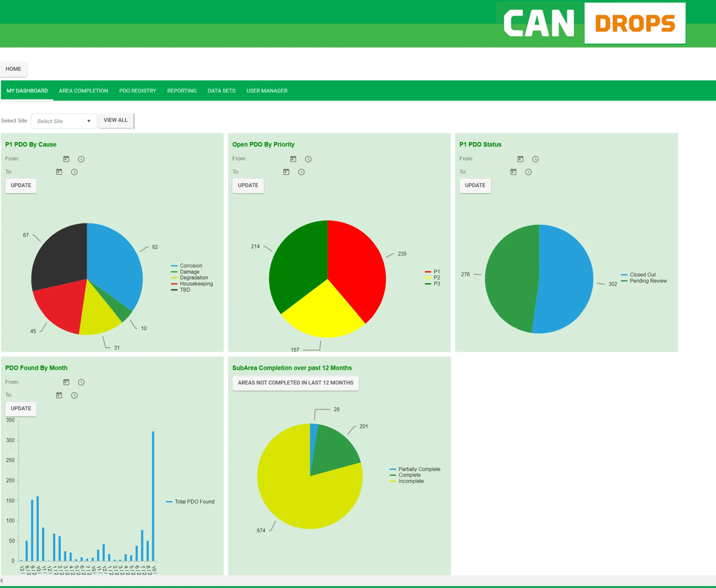This screenshot has width=716, height=588.
Task: Click Areas Not Completed In Last 12 Months
Action: pyautogui.click(x=295, y=383)
